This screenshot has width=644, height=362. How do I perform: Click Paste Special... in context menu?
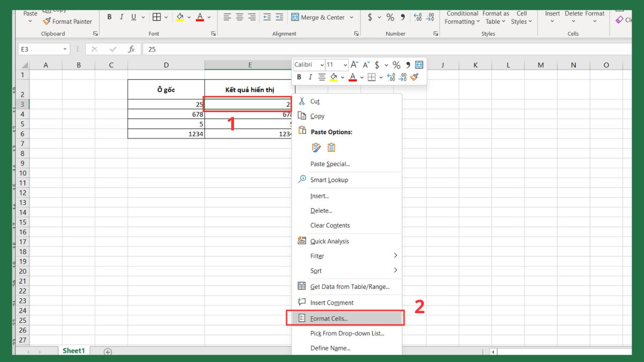coord(330,164)
